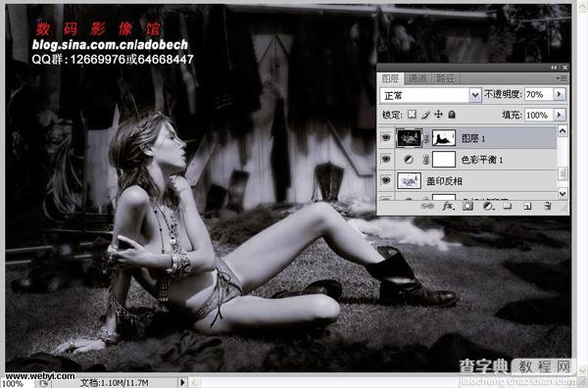
Task: Hide the 图层 1 layer via its eye
Action: click(x=386, y=138)
